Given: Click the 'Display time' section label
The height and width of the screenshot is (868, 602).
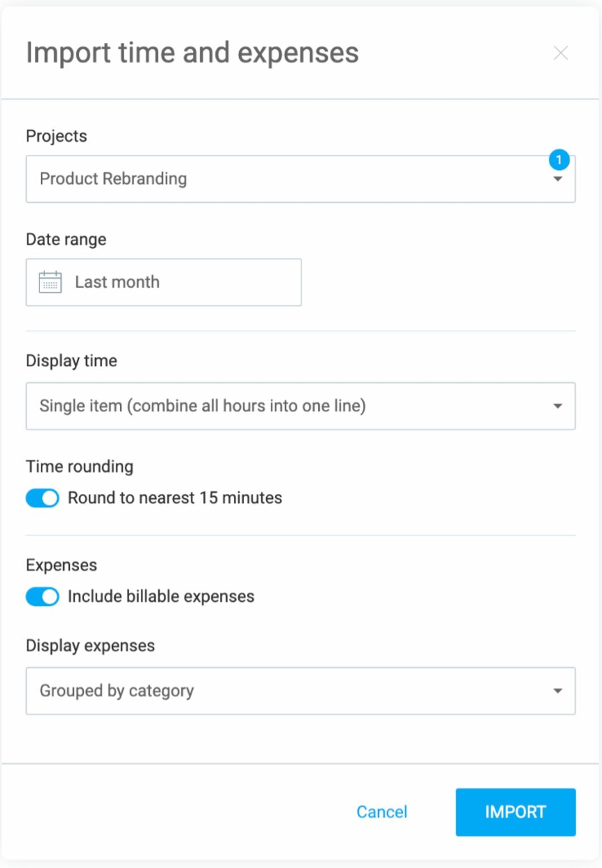Looking at the screenshot, I should (72, 361).
